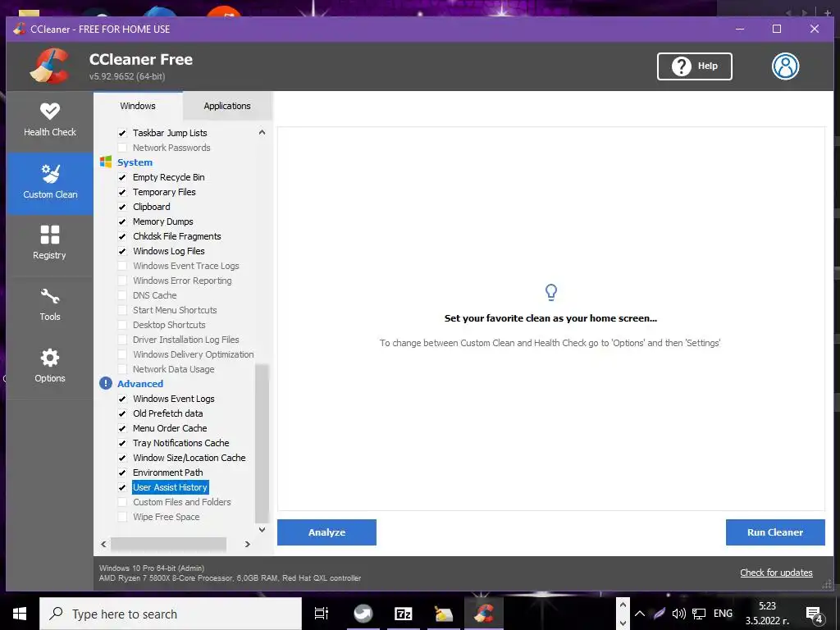This screenshot has height=630, width=840.
Task: Click the horizontal scrollbar thumb
Action: pos(168,545)
